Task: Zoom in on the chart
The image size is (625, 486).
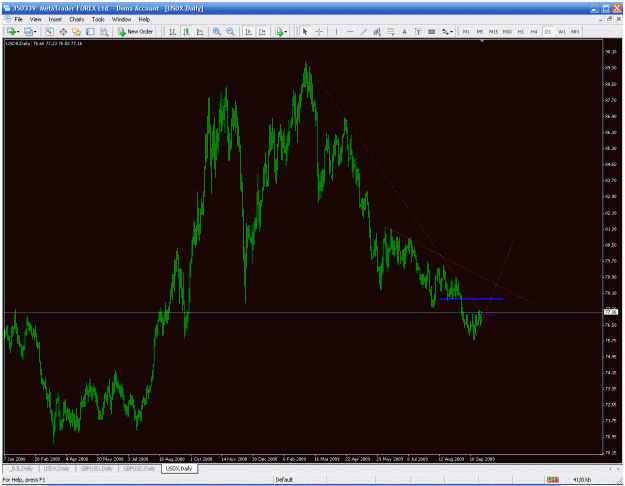Action: 217,31
